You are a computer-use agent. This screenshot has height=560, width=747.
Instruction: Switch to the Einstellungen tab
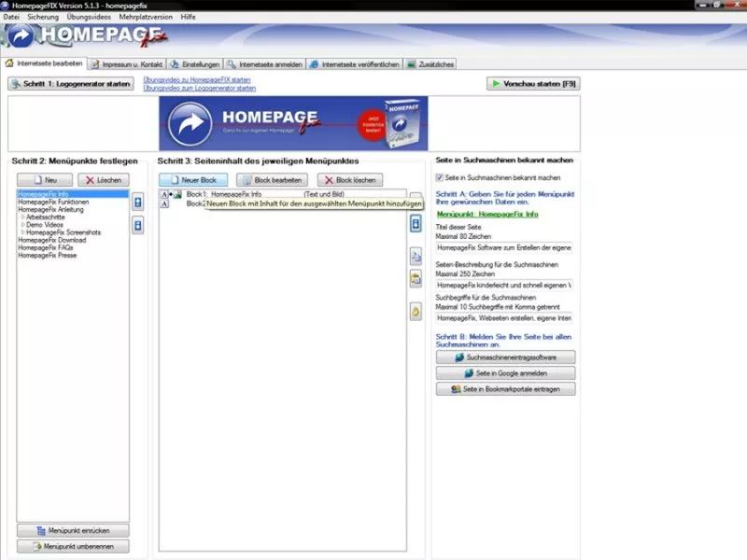pos(194,64)
